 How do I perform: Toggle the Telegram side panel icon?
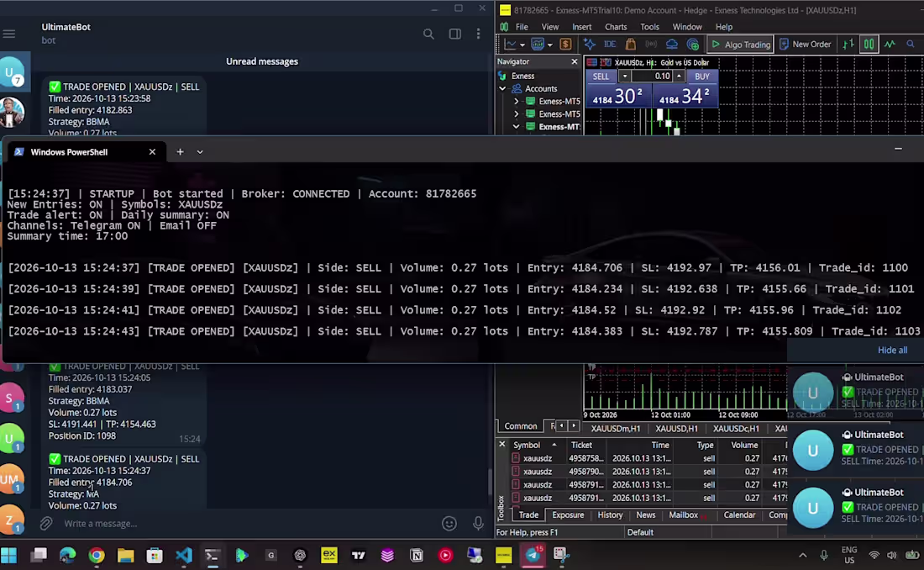point(455,34)
